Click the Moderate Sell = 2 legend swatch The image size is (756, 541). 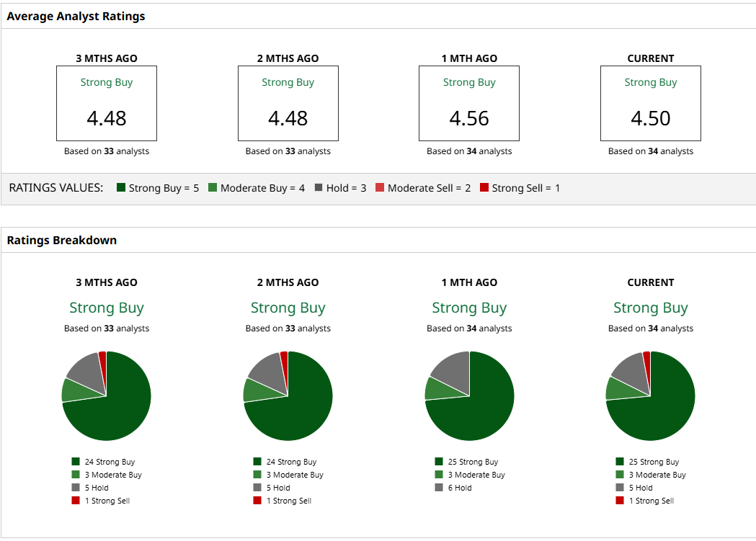point(380,187)
